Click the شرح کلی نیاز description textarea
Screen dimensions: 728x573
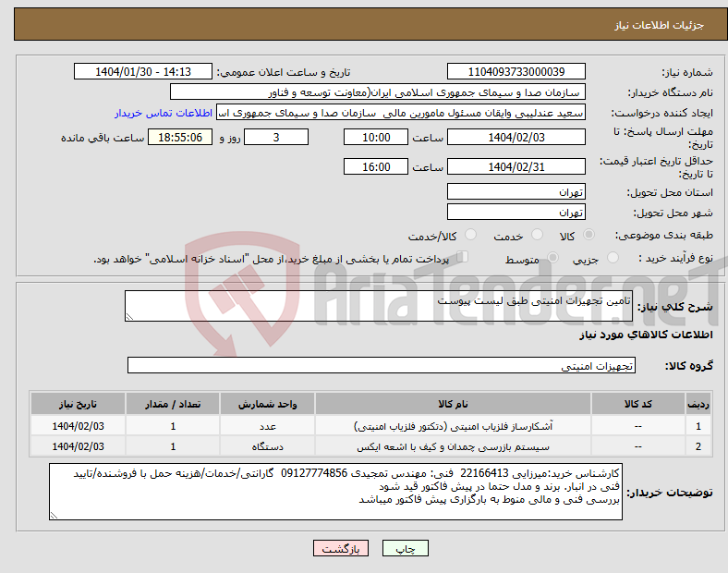tap(379, 306)
